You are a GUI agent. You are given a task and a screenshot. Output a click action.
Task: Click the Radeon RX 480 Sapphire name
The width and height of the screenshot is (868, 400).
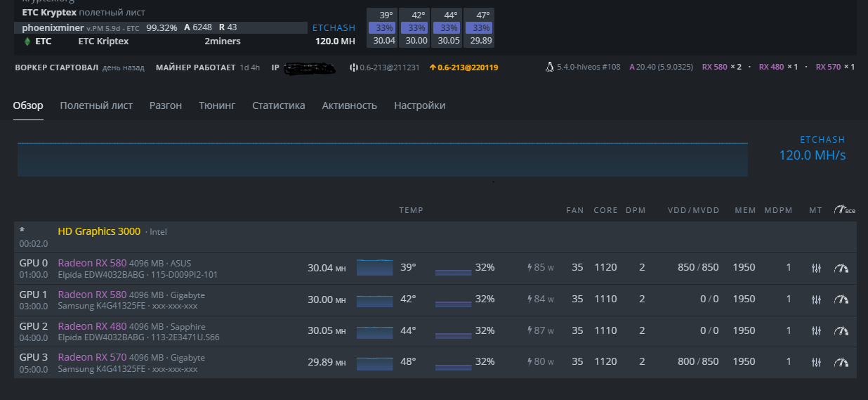(x=92, y=326)
